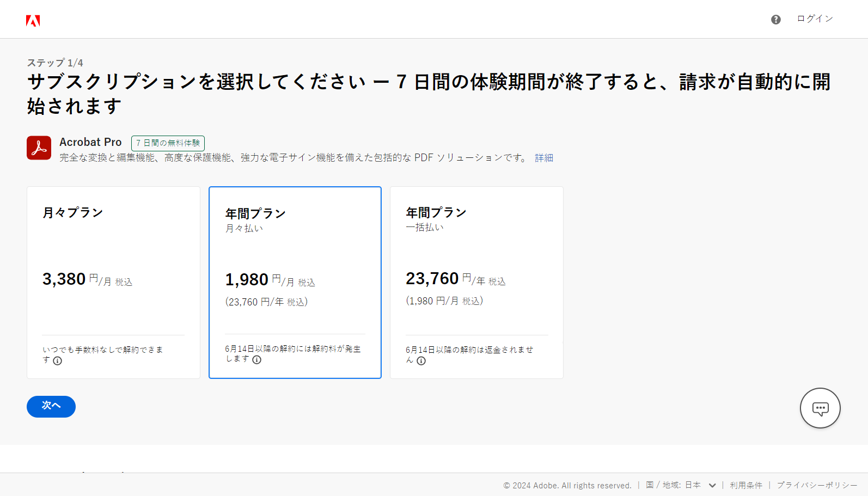Select the 年間プラン 月々払い card
This screenshot has height=496, width=868.
click(x=295, y=283)
